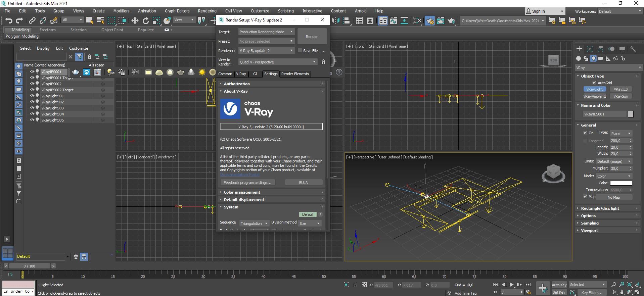
Task: Open the View to Render dropdown
Action: [278, 62]
